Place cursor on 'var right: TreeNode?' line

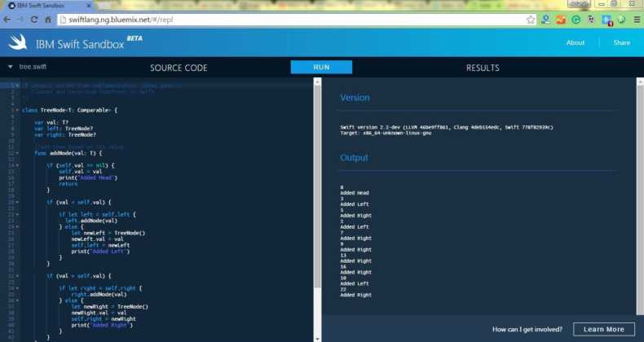(65, 134)
